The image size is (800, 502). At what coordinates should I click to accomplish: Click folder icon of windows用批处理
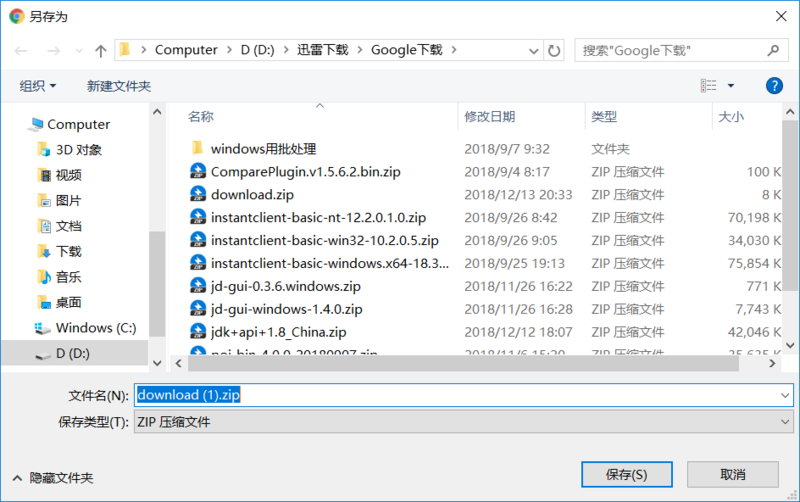[x=198, y=148]
